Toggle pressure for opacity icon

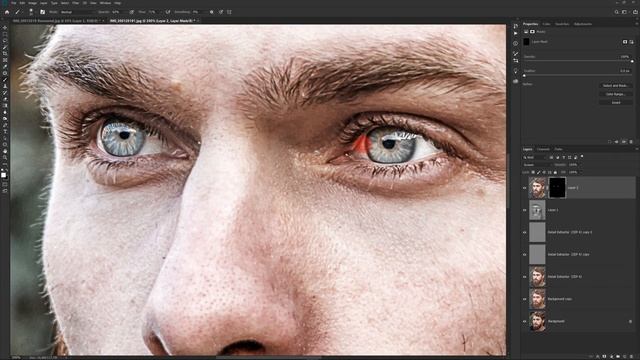[131, 12]
